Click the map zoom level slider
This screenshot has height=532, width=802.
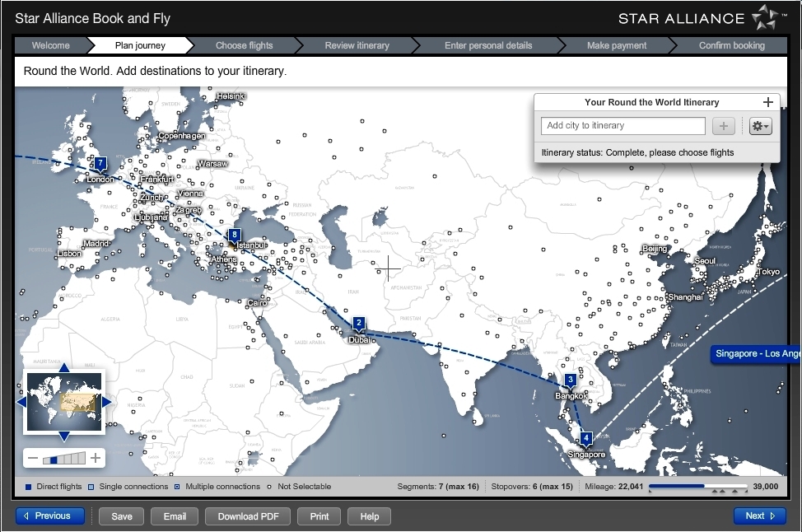64,458
